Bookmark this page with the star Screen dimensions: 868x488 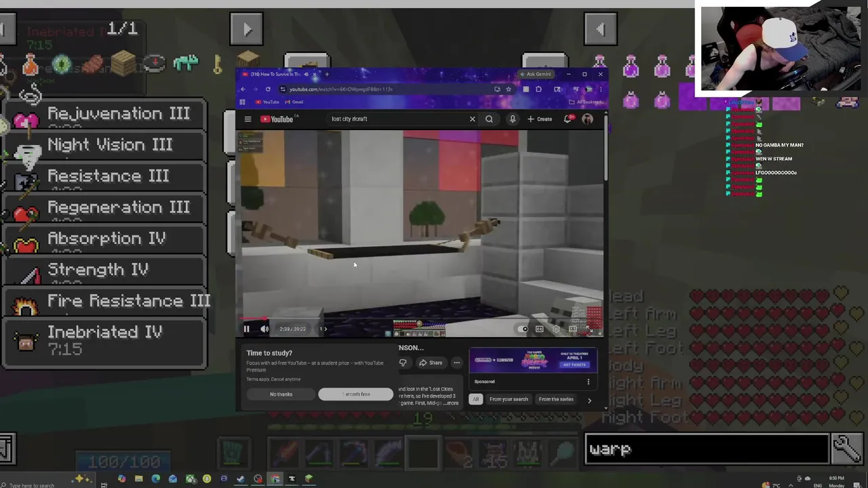pyautogui.click(x=508, y=89)
